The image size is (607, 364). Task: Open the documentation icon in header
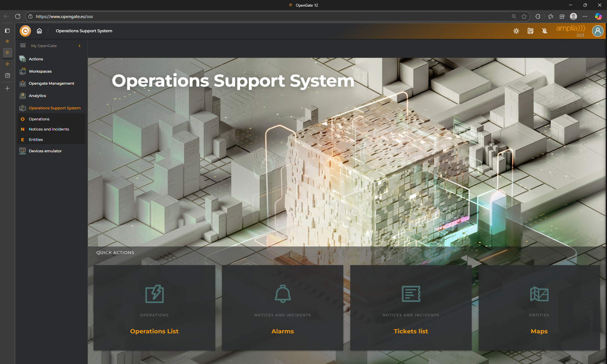coord(530,31)
